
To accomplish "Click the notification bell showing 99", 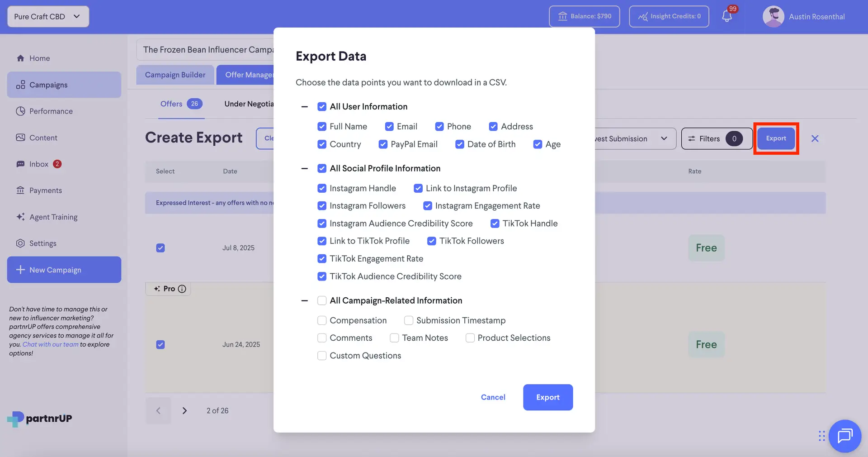I will [x=727, y=16].
